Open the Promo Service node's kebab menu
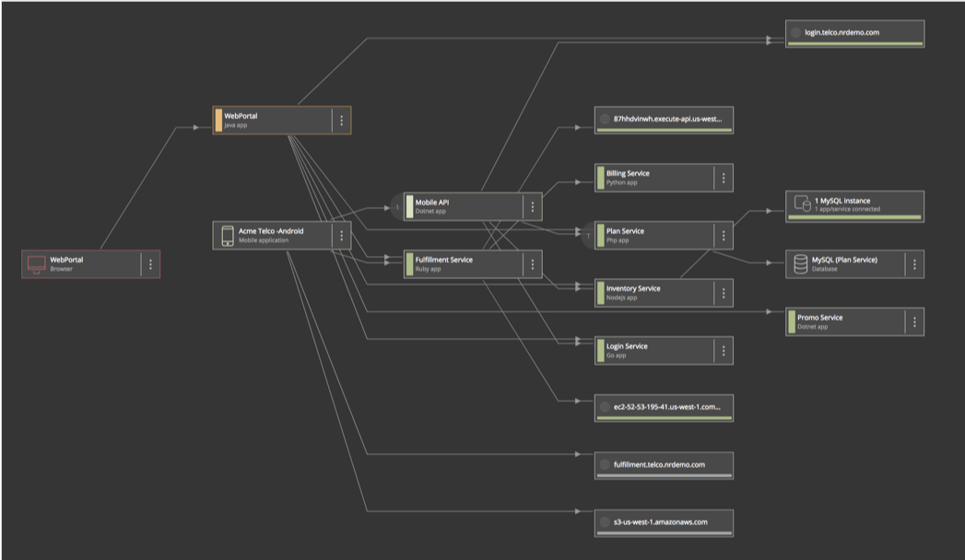Screen dimensions: 965x560 click(x=914, y=321)
